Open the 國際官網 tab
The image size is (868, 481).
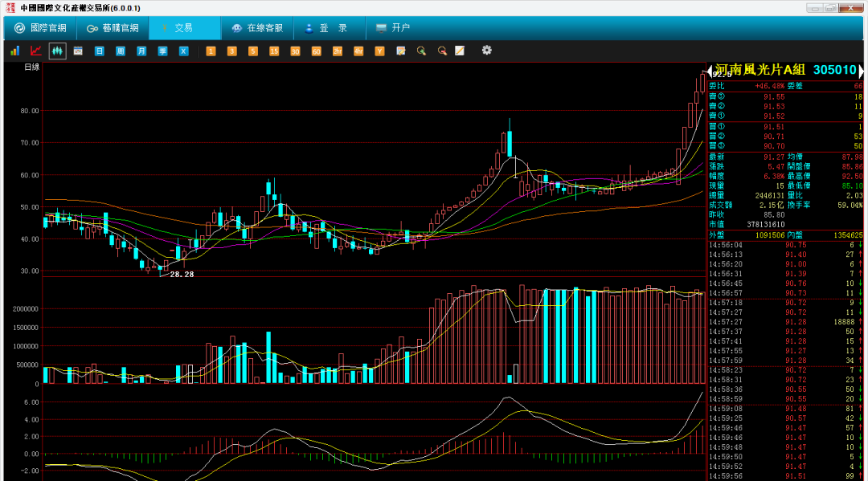tap(40, 28)
